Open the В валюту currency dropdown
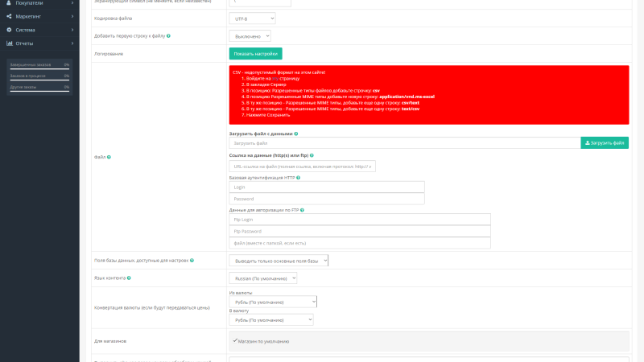This screenshot has height=362, width=644. click(x=271, y=319)
